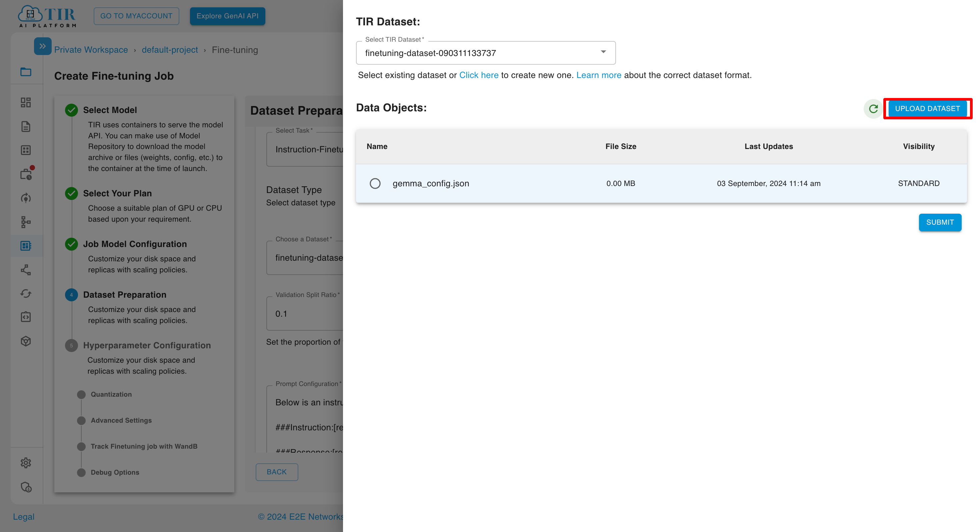Open the sync arrows sidebar icon
Screen dimensions: 980x532
click(x=26, y=293)
